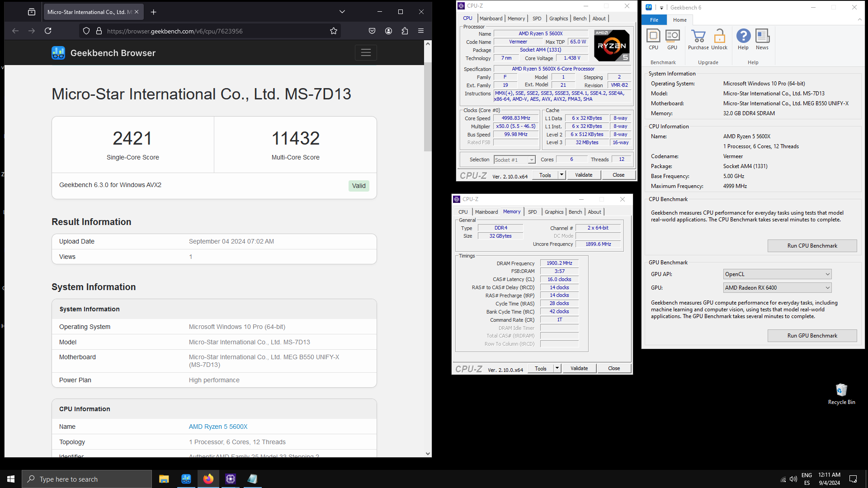Open the notification center icon
This screenshot has height=488, width=868.
coord(853,479)
